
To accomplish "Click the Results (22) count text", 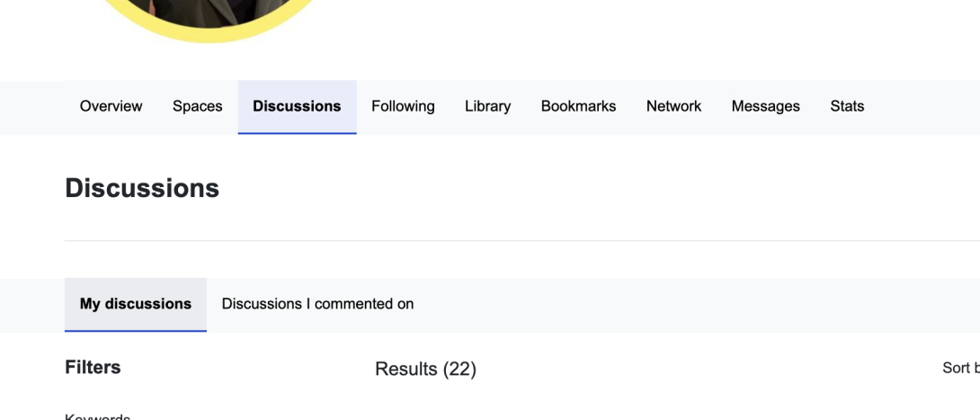I will (x=425, y=369).
